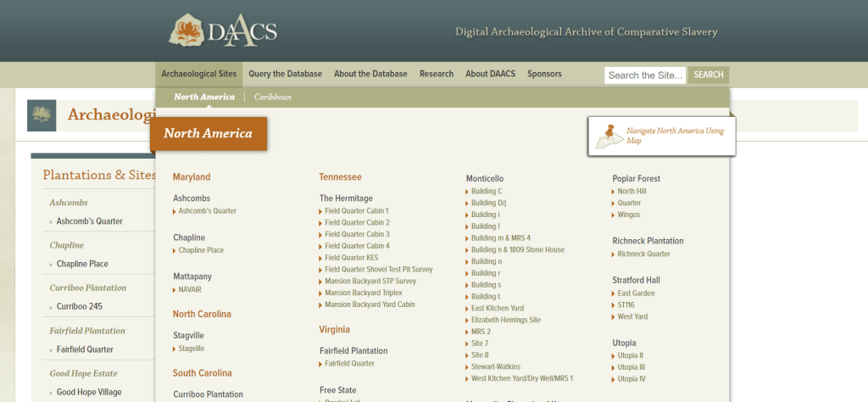Open the Archaeological Sites menu
Screen dimensions: 868x402
[x=198, y=74]
